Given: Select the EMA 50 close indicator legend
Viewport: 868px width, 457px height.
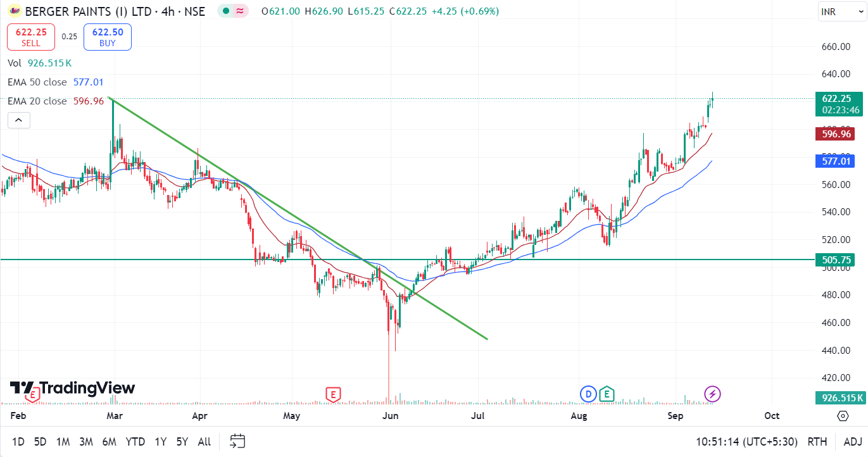Looking at the screenshot, I should point(56,82).
